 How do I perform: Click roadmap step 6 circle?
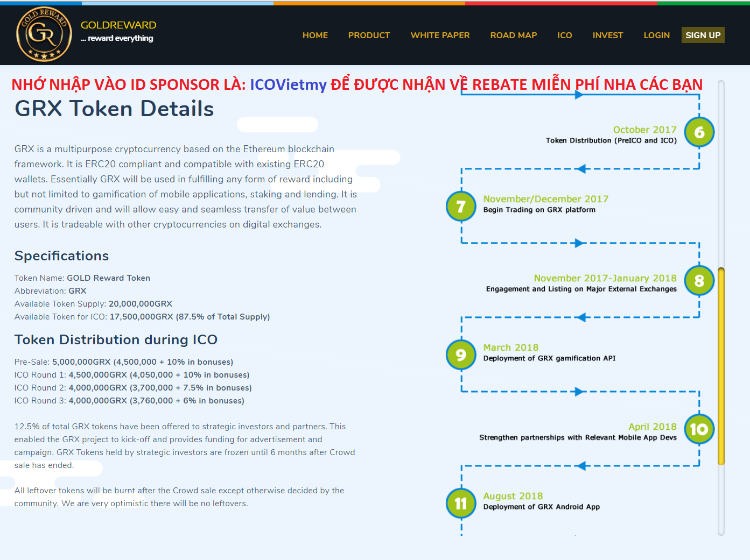click(699, 132)
